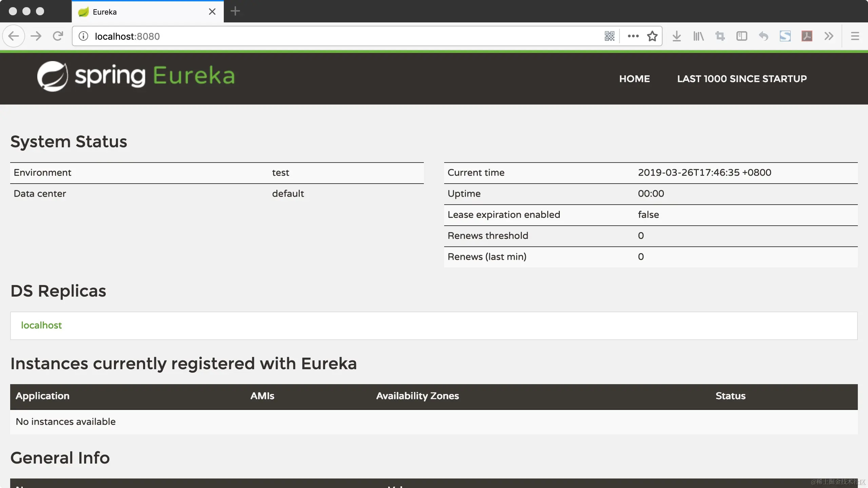Open the Firefox hamburger menu
The image size is (868, 488).
(855, 36)
